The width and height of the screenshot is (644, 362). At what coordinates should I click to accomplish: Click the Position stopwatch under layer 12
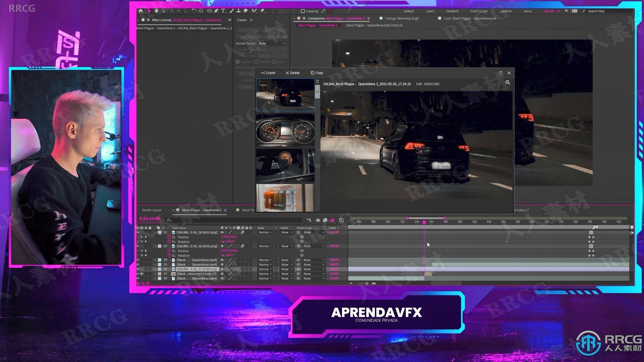(169, 237)
